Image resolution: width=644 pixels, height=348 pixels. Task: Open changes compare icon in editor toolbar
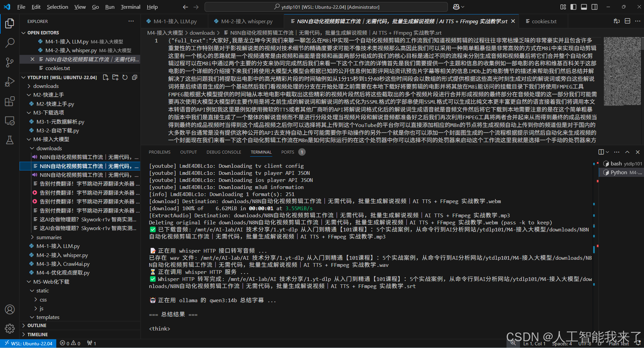point(617,21)
